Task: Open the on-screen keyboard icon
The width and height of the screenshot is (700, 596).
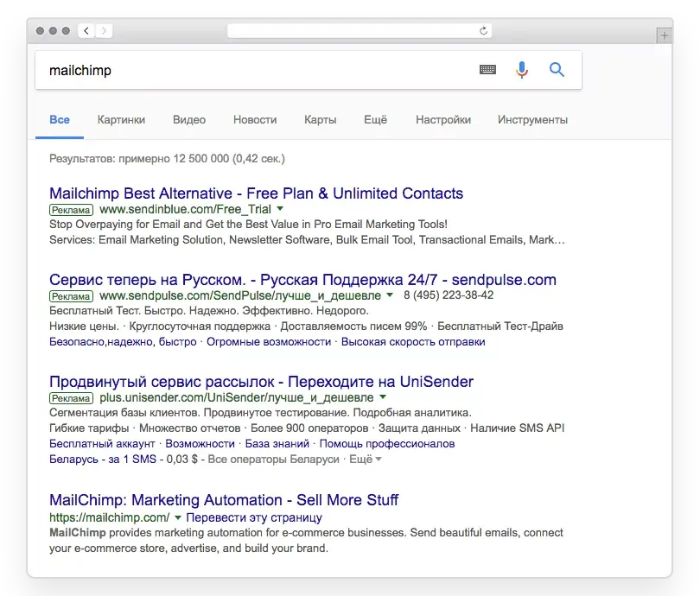Action: point(487,70)
